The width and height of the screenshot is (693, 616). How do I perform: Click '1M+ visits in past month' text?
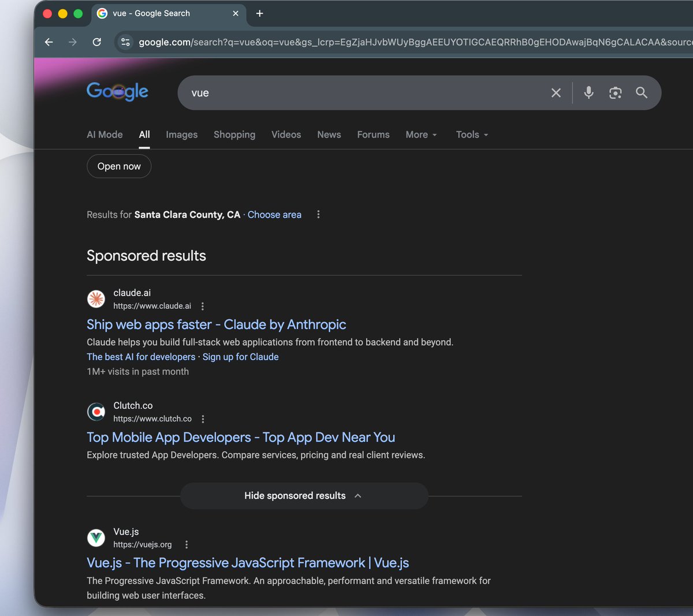[x=137, y=372]
